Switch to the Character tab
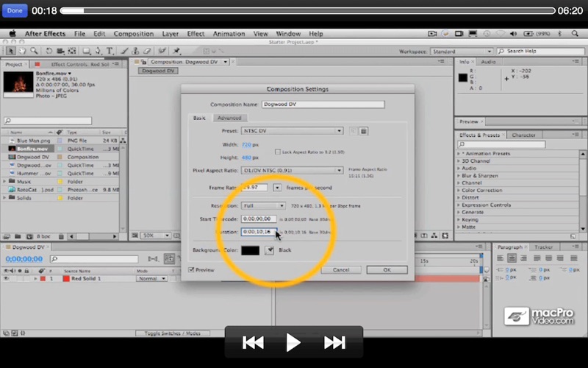The image size is (588, 368). tap(523, 135)
